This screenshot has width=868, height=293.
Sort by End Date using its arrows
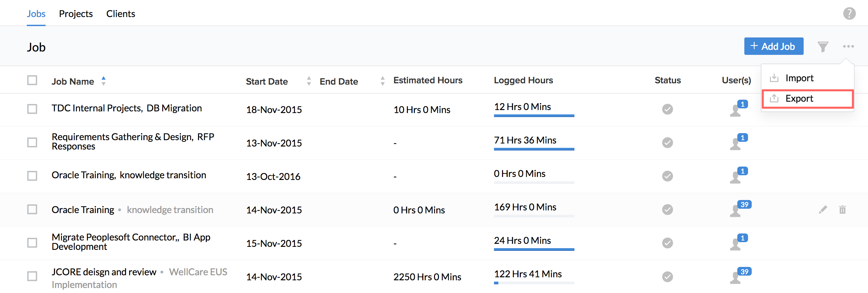tap(382, 81)
